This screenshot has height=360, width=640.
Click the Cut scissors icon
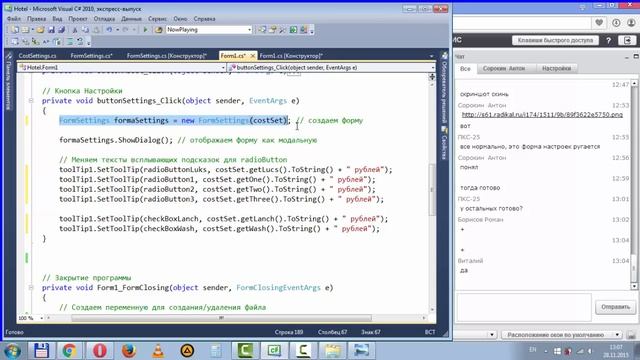(x=75, y=30)
